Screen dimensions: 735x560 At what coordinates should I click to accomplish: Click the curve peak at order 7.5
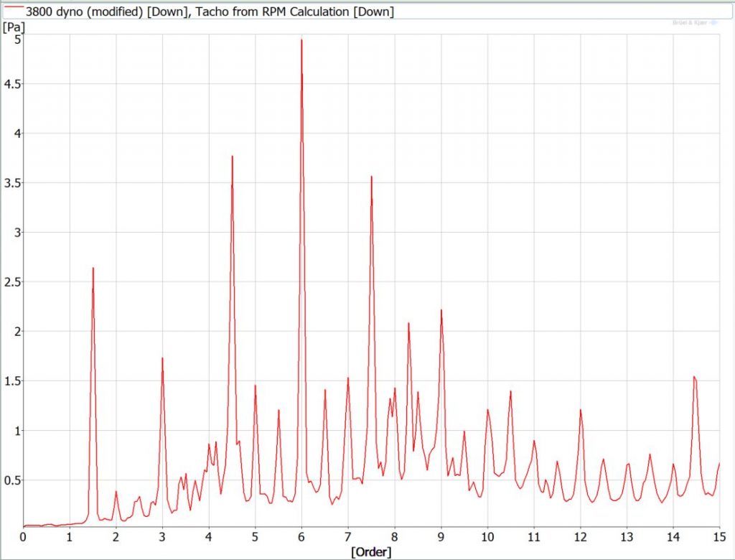(371, 177)
